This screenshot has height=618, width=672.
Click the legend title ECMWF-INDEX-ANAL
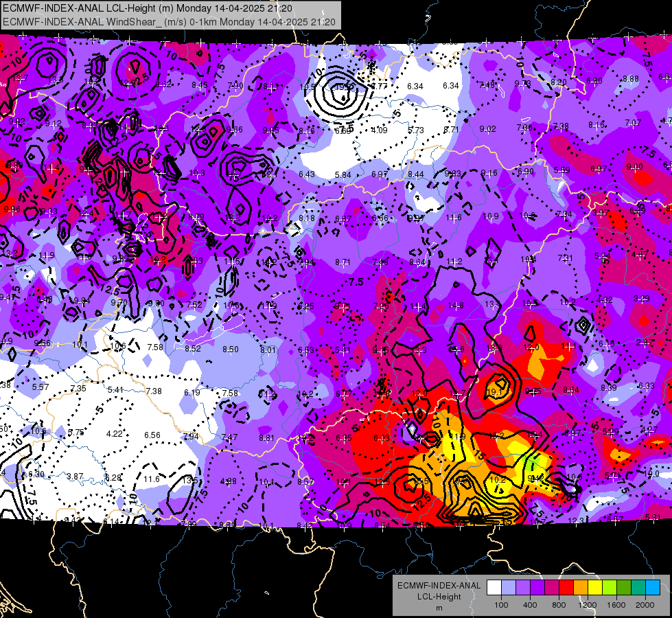(439, 586)
